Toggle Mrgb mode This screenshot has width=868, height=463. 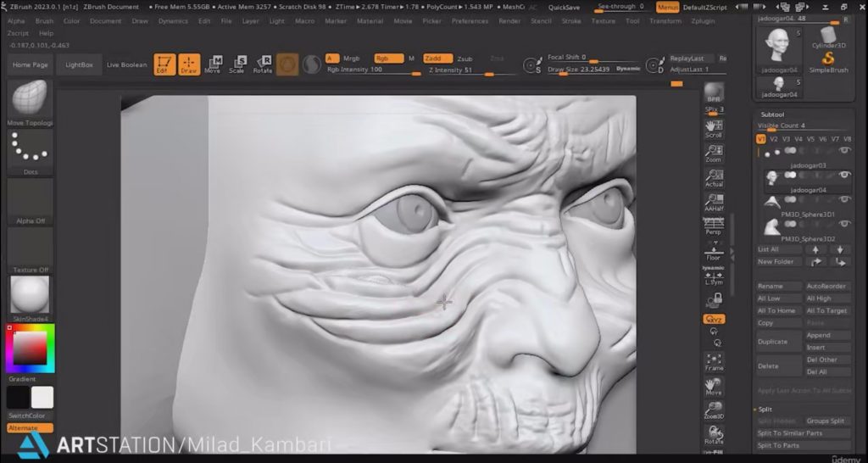(x=351, y=59)
